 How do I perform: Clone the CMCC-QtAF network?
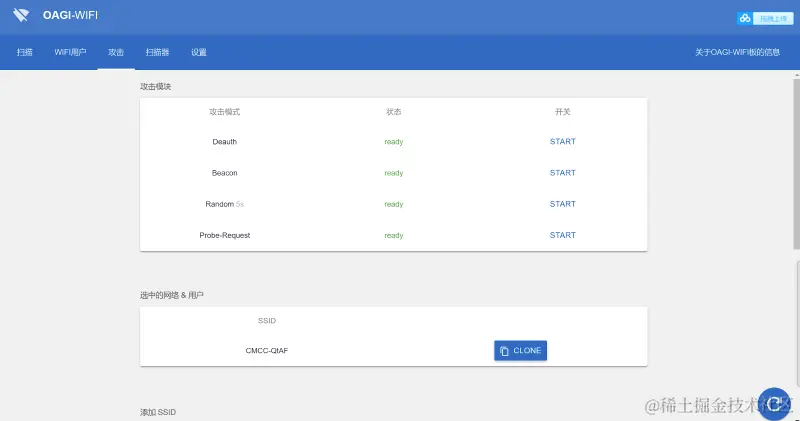click(520, 351)
